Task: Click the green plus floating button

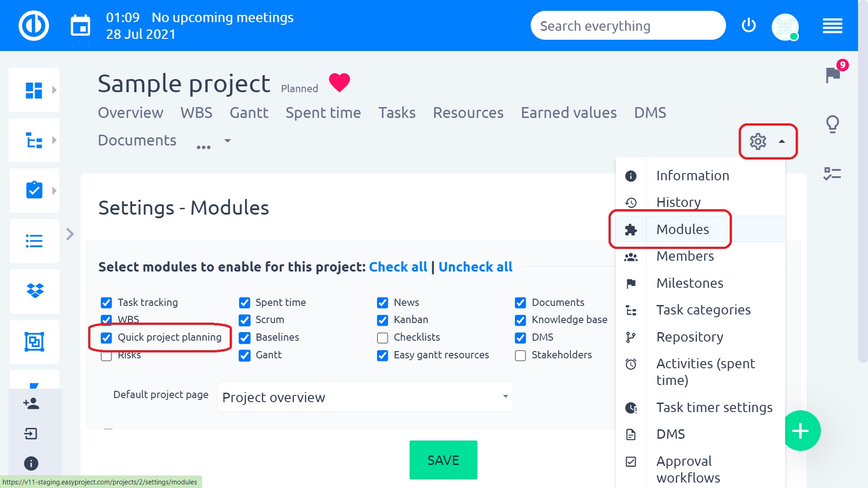Action: [x=801, y=431]
